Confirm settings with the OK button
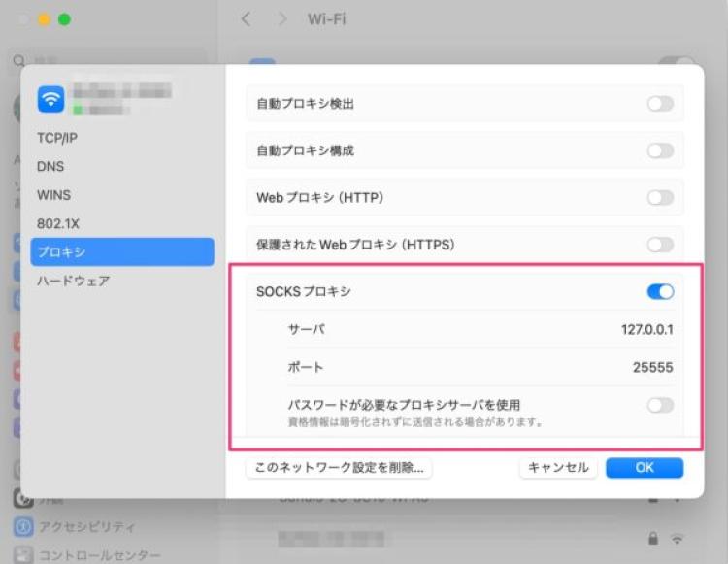 [x=645, y=468]
